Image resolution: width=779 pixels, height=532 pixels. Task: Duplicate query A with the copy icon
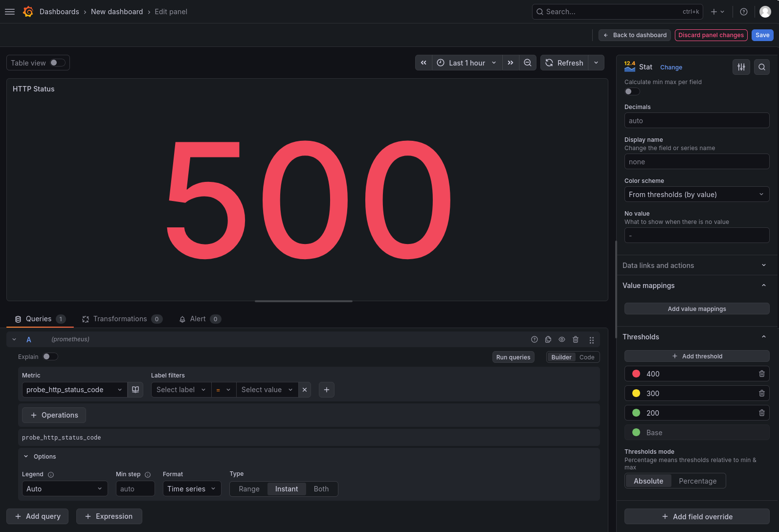pos(548,339)
